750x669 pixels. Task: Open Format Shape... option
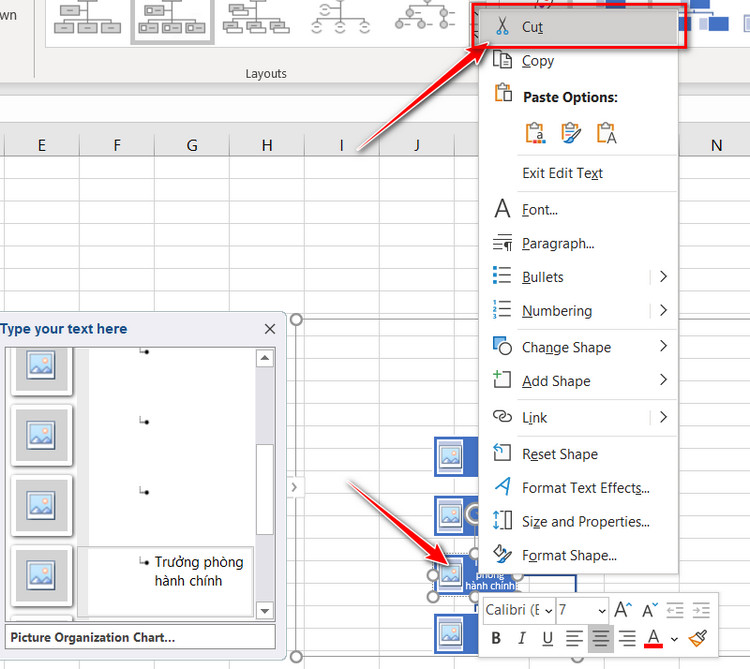point(579,555)
